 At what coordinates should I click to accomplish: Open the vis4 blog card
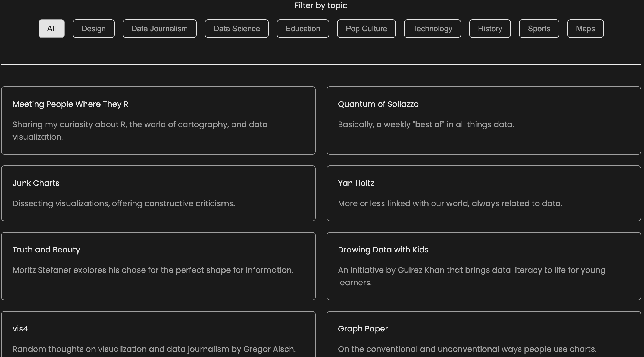158,334
